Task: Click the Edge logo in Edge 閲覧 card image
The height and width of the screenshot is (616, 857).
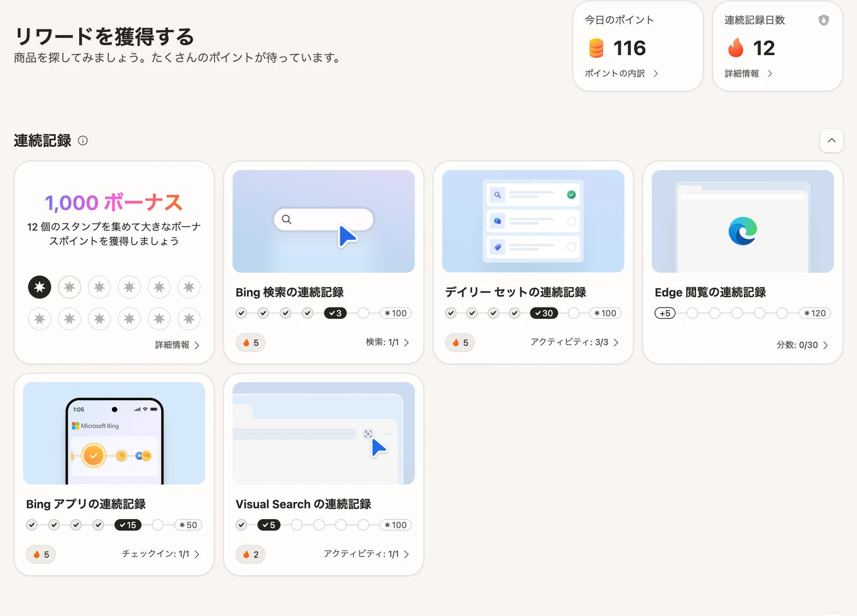Action: [x=743, y=231]
